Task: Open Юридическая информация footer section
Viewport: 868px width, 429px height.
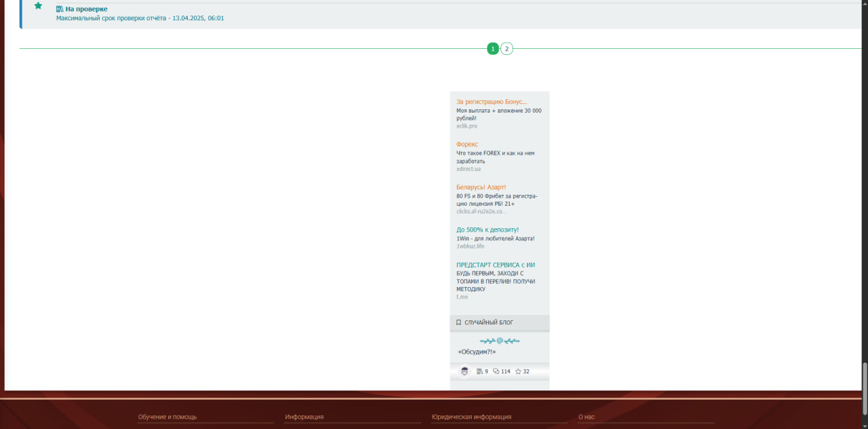Action: pyautogui.click(x=471, y=417)
